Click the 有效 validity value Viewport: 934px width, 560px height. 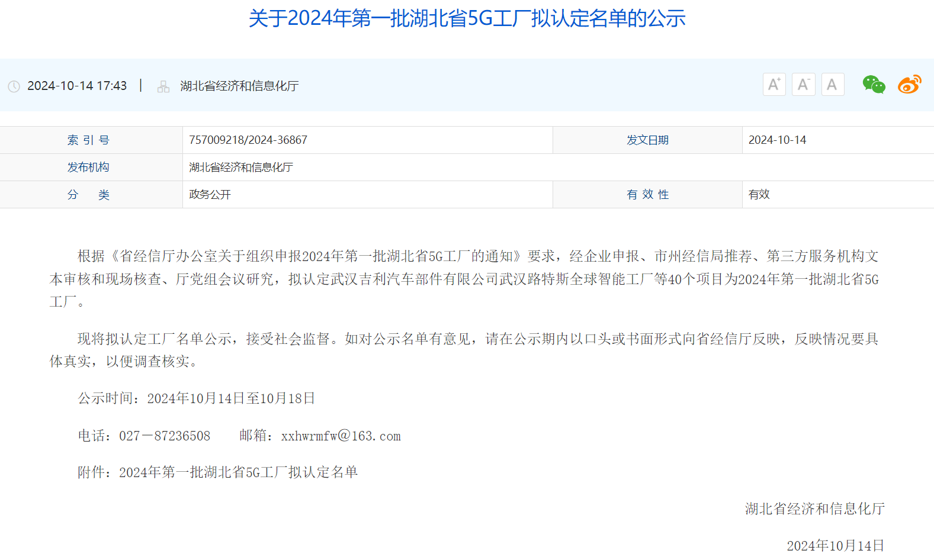[x=759, y=194]
